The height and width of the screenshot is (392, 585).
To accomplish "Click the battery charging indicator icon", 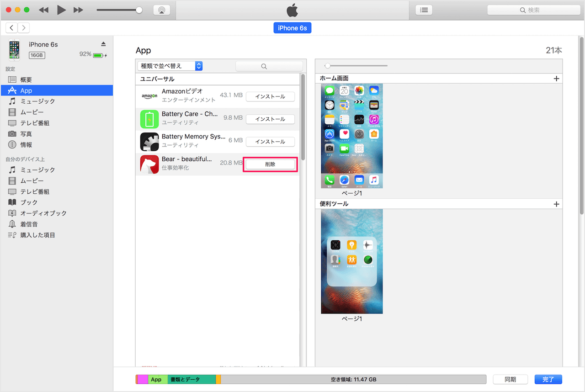I will [100, 55].
